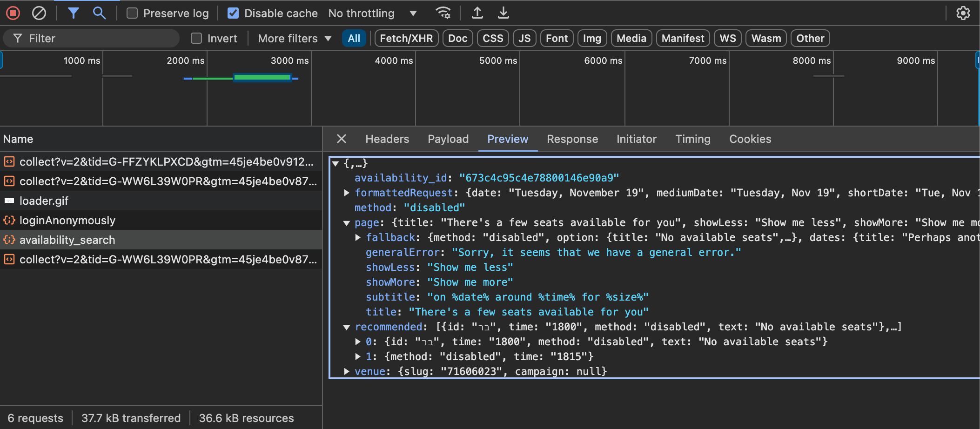Expand formattedRequest object

pyautogui.click(x=347, y=193)
